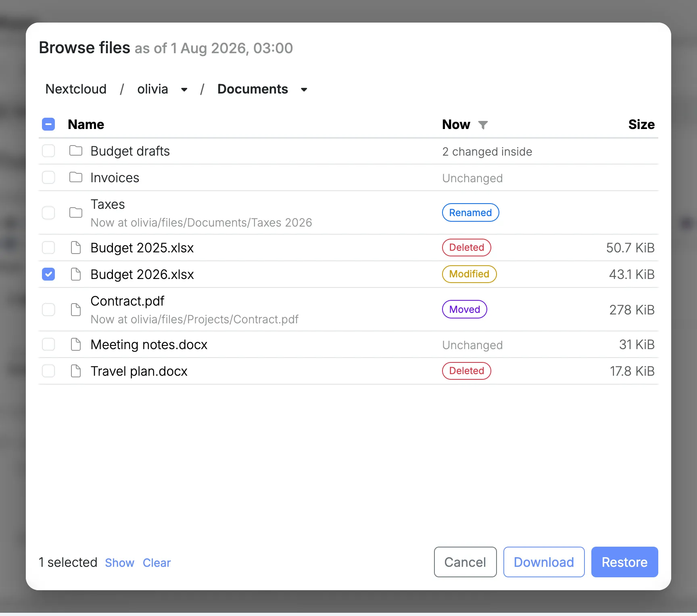697x616 pixels.
Task: Click the Size column header
Action: tap(641, 125)
